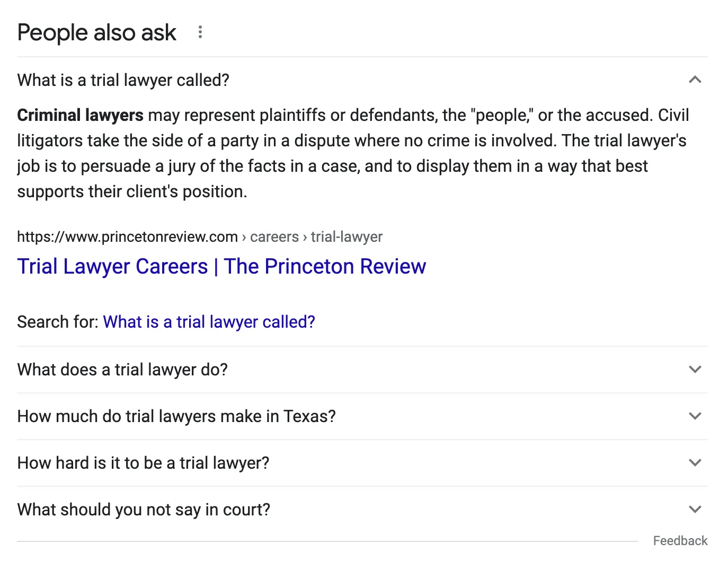Click the "trial-lawyer" breadcrumb segment
728x561 pixels.
347,236
